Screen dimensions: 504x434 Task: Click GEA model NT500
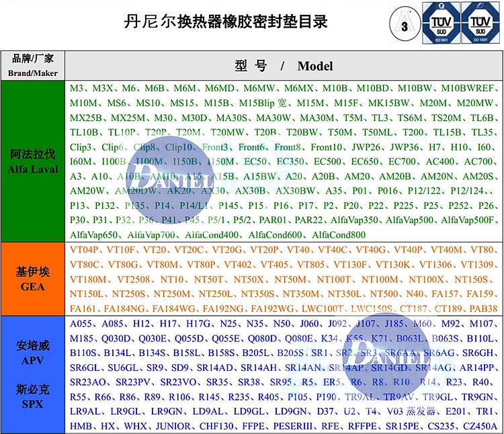[384, 294]
